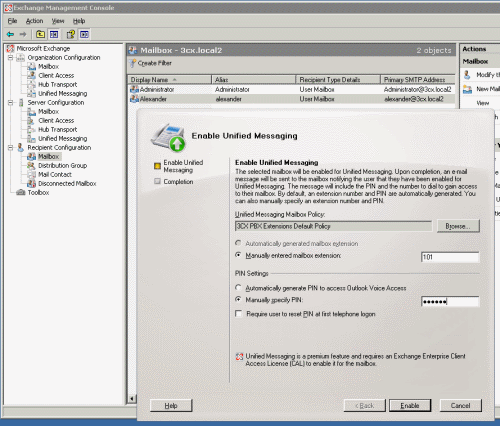Collapse Server Configuration tree node
The image size is (500, 426).
[x=11, y=103]
